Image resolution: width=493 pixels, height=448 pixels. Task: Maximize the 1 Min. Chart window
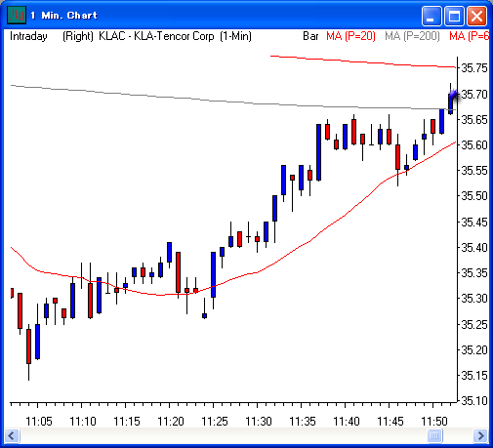coord(454,16)
